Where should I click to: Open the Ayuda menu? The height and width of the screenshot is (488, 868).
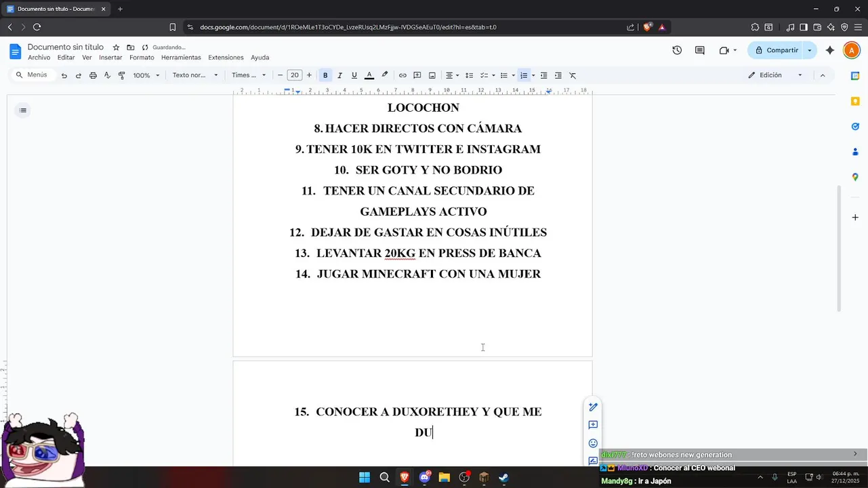tap(260, 58)
